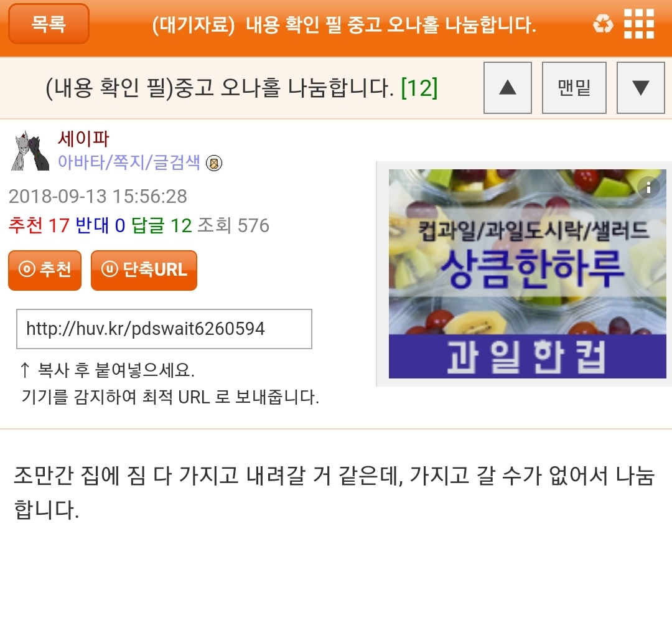Click the 추천 17 recommendation count

click(x=39, y=225)
